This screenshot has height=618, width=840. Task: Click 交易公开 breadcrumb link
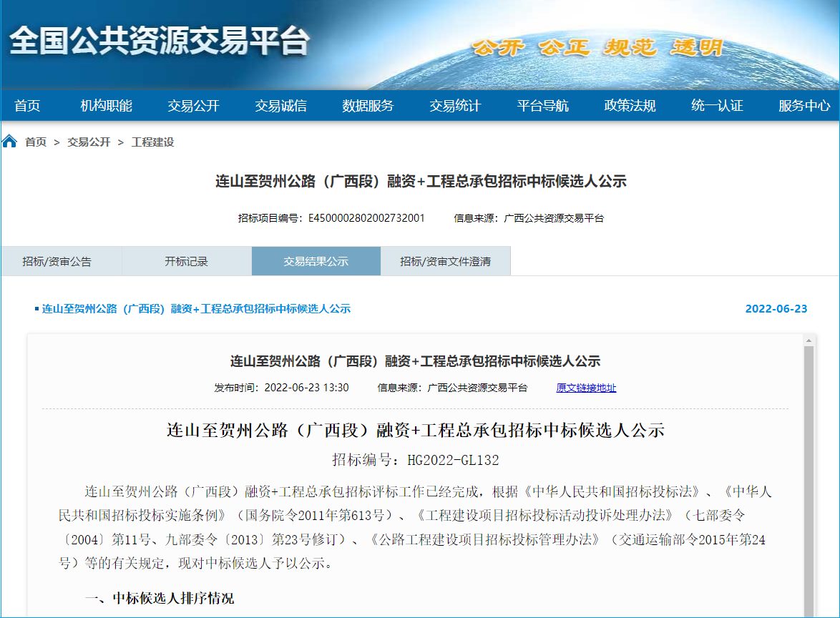click(x=89, y=142)
